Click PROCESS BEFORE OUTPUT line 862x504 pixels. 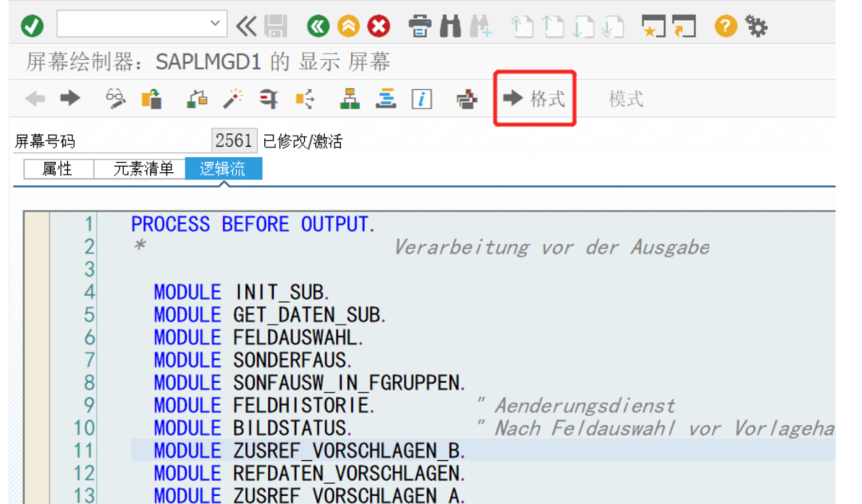pyautogui.click(x=253, y=224)
